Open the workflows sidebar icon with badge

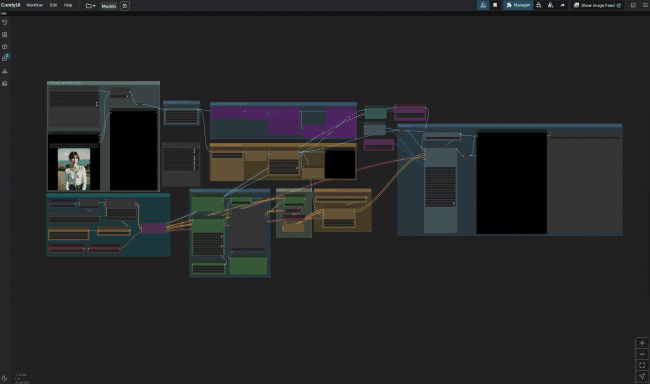[x=5, y=58]
